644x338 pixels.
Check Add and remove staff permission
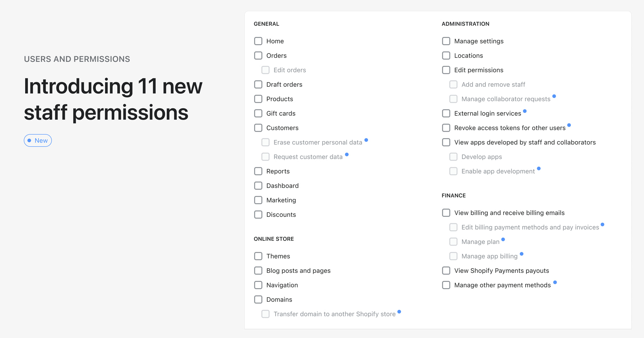coord(453,84)
